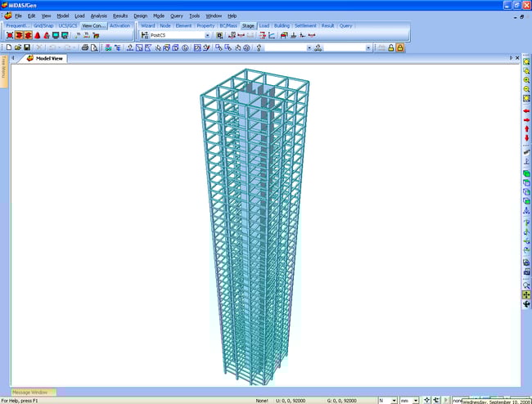Open the Results menu
The height and width of the screenshot is (404, 532).
120,16
